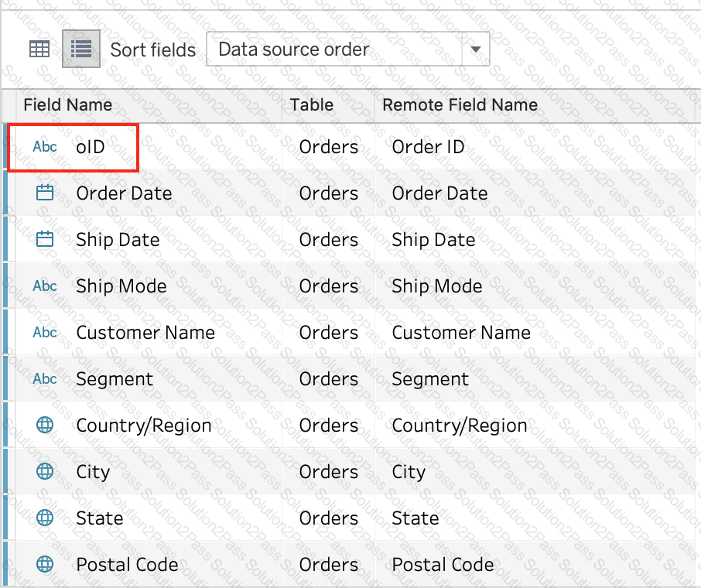Select the oID field name
This screenshot has height=588, width=701.
(x=91, y=147)
